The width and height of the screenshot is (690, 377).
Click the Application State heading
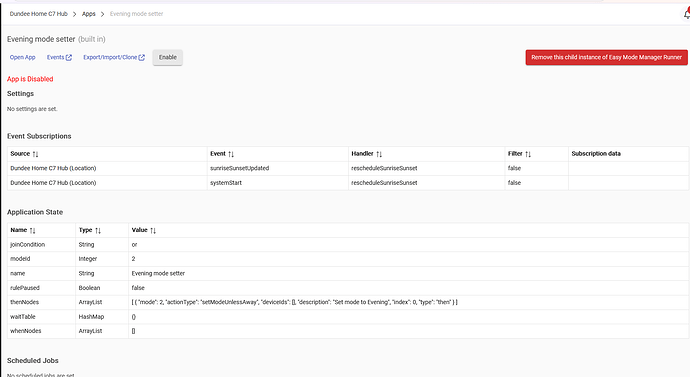(35, 212)
